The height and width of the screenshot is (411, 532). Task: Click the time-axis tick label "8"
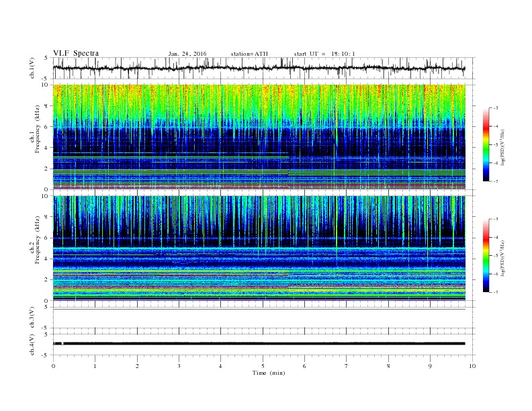coord(388,366)
